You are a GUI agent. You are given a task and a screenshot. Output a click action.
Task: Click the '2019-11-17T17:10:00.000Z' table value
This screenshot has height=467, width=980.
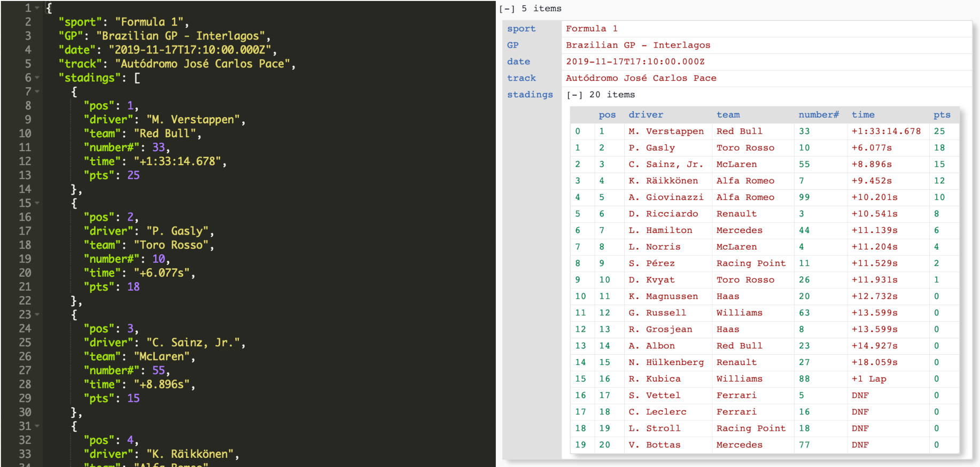[635, 62]
